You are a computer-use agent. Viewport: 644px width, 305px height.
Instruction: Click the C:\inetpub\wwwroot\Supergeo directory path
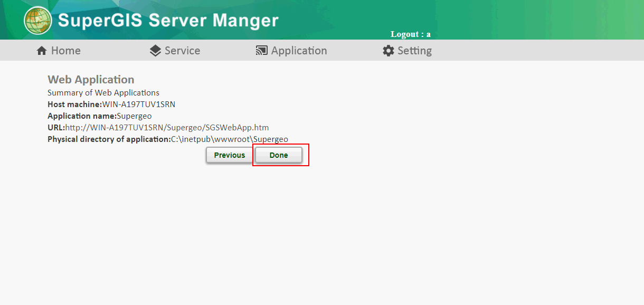point(230,139)
